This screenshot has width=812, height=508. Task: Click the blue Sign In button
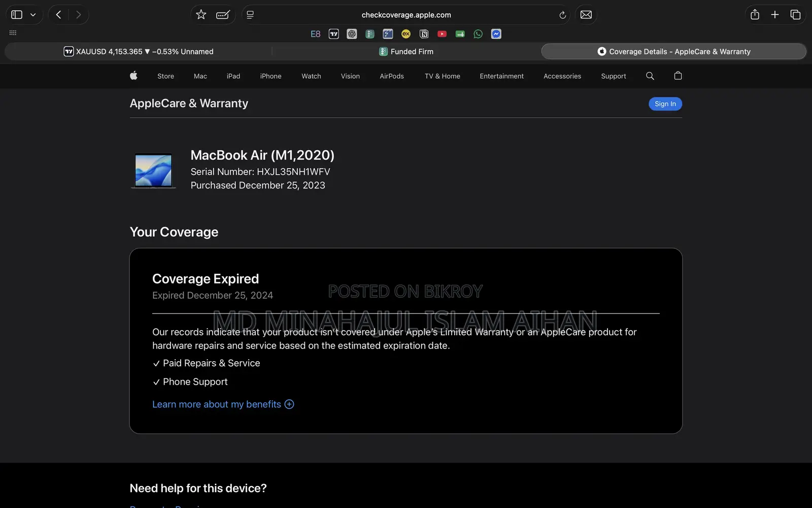point(665,104)
